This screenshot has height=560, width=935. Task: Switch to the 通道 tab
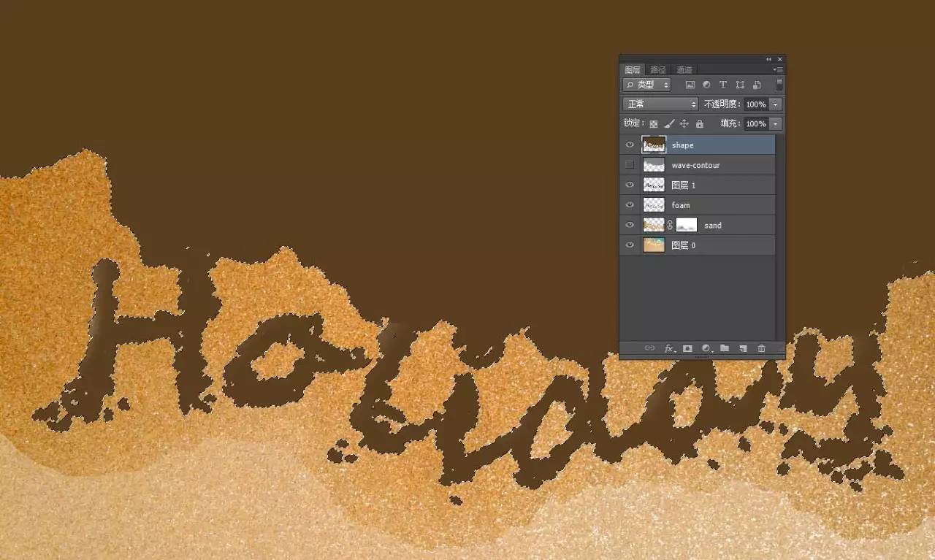(684, 70)
